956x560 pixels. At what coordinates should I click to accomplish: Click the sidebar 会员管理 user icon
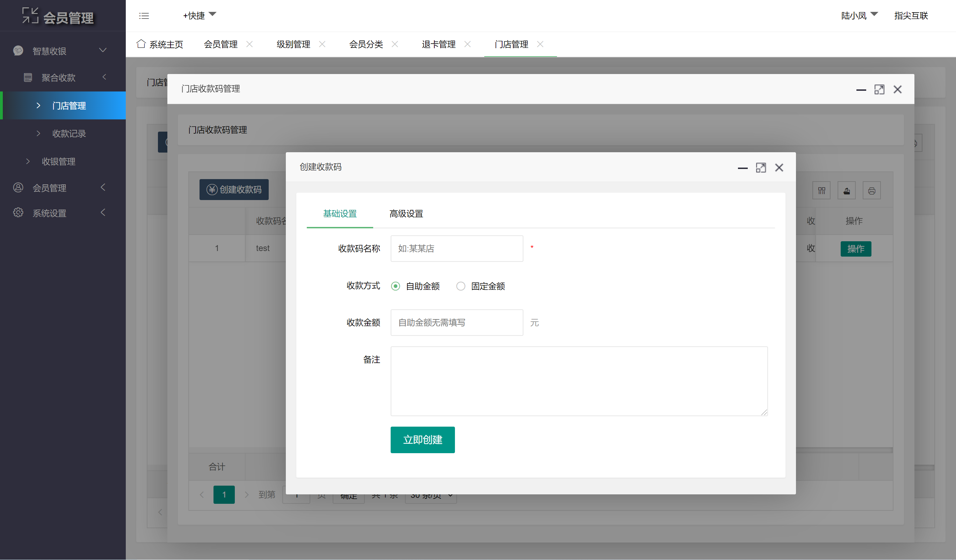pos(18,187)
